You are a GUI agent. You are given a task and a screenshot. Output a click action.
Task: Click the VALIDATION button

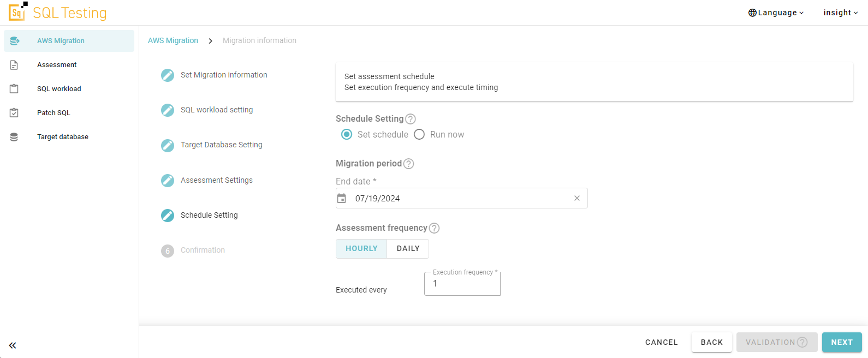point(777,342)
